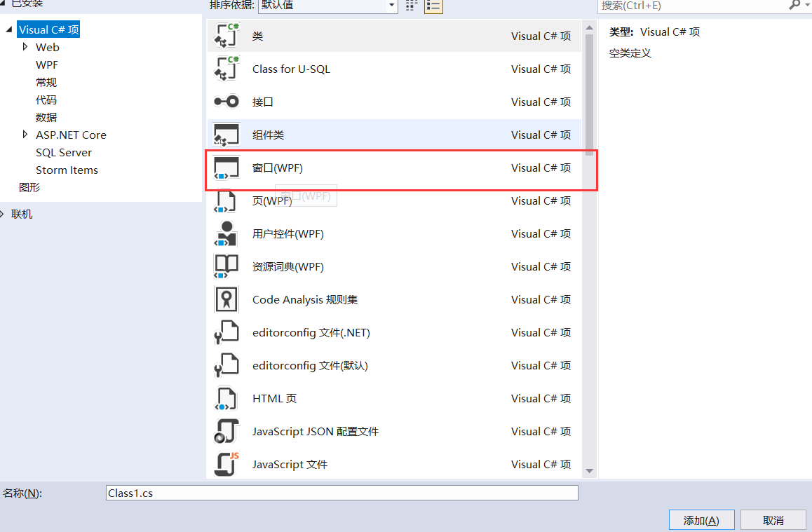Select the 资源词典(WPF) resource dictionary template
This screenshot has height=532, width=812.
point(226,266)
